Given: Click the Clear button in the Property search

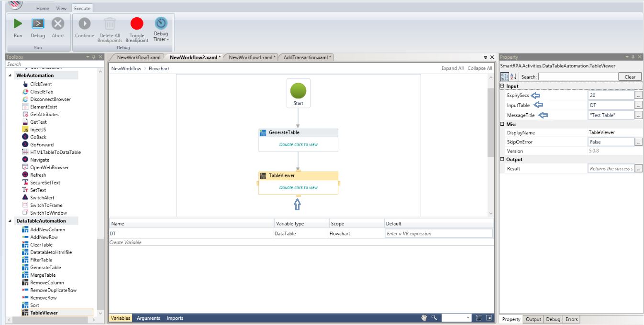Looking at the screenshot, I should [x=630, y=77].
